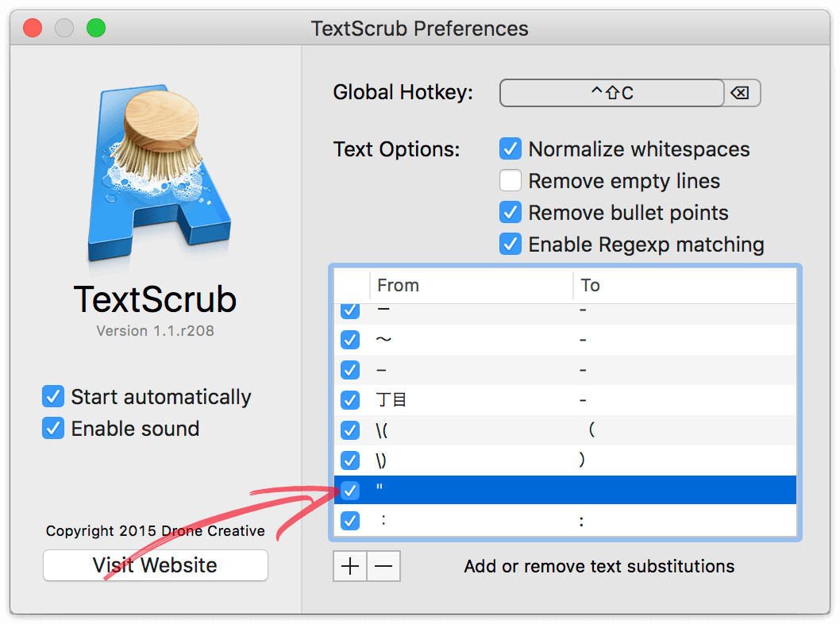Screen dimensions: 840x624
Task: Toggle Normalize whitespaces checkbox
Action: tap(511, 149)
